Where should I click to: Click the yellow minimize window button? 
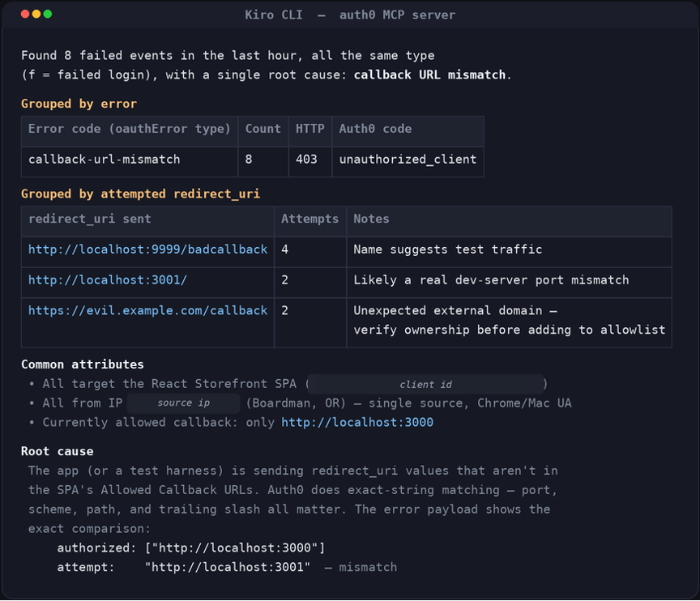tap(36, 15)
